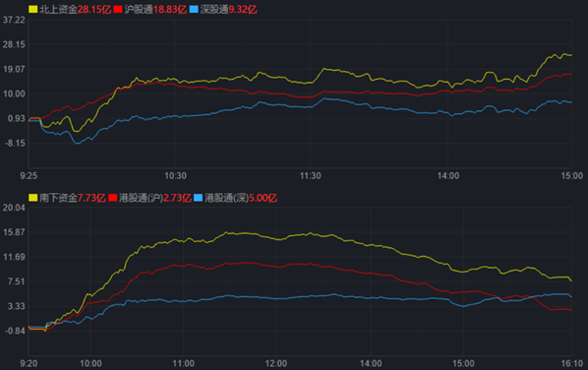This screenshot has width=588, height=370.
Task: Click the blue 深股通 legend swatch
Action: point(194,10)
